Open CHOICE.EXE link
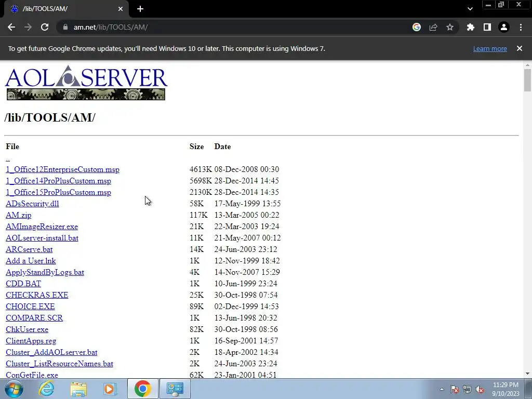 tap(30, 307)
